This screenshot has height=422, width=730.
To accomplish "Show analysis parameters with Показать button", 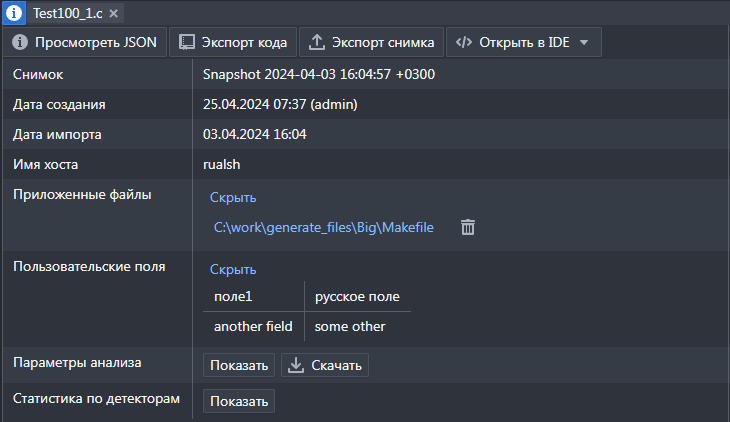I will [239, 365].
